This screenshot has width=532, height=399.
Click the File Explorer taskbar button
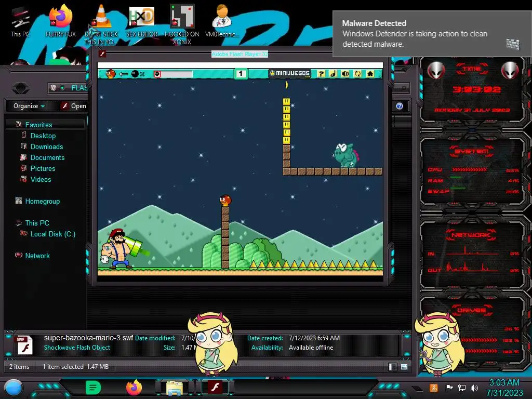click(x=175, y=388)
